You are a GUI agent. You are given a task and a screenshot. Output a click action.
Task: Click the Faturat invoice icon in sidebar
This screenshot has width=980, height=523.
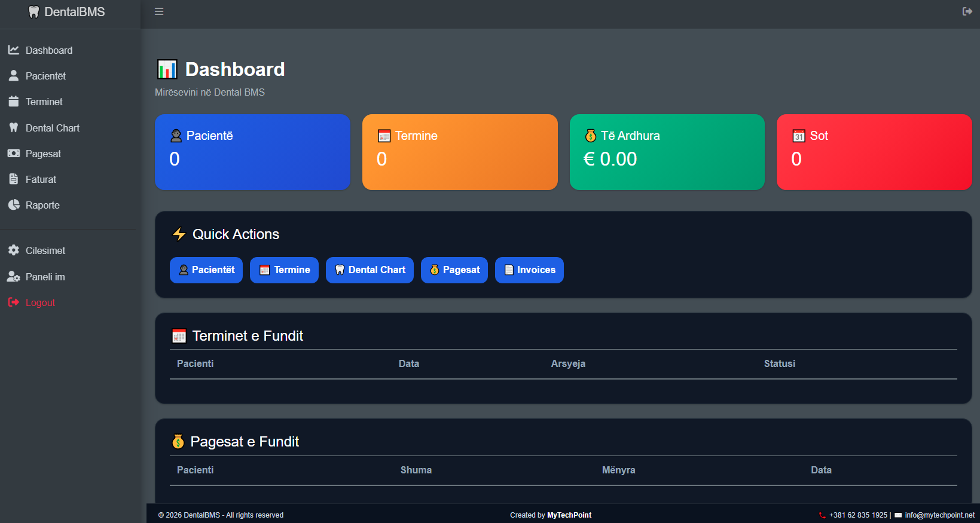tap(14, 179)
